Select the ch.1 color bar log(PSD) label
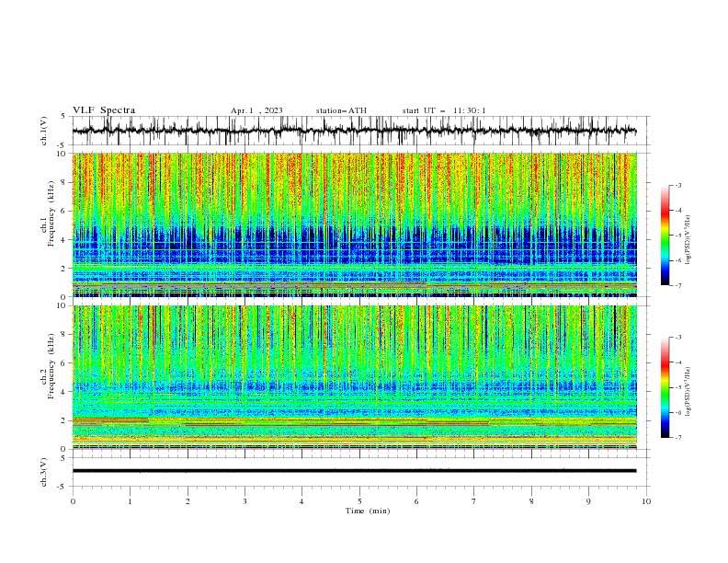Image resolution: width=728 pixels, height=563 pixels. pyautogui.click(x=688, y=240)
